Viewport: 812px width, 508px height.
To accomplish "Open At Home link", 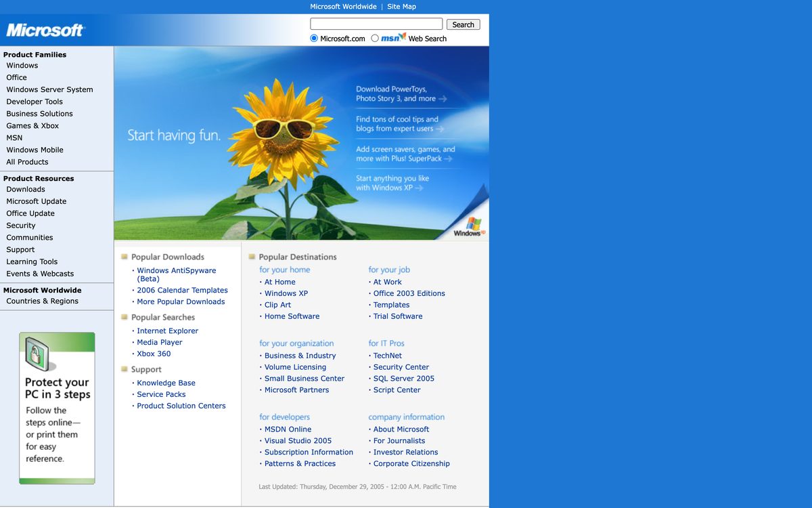I will [x=280, y=282].
